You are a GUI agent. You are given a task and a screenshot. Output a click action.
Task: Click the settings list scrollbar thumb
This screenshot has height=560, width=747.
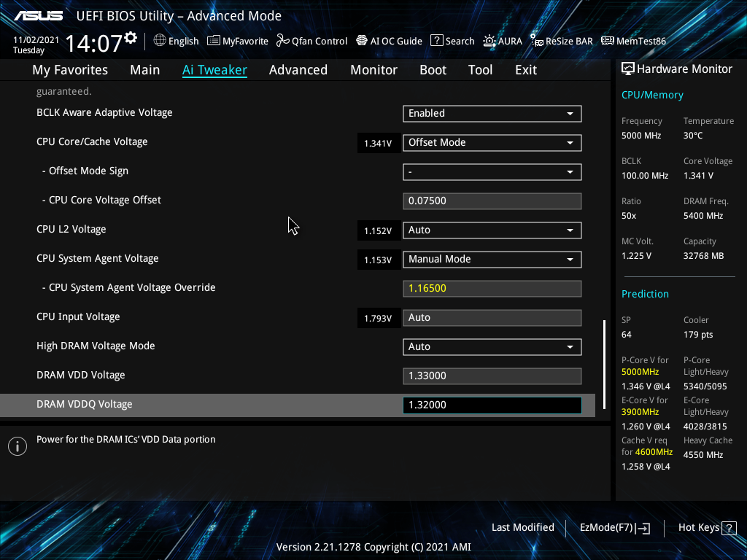click(605, 365)
